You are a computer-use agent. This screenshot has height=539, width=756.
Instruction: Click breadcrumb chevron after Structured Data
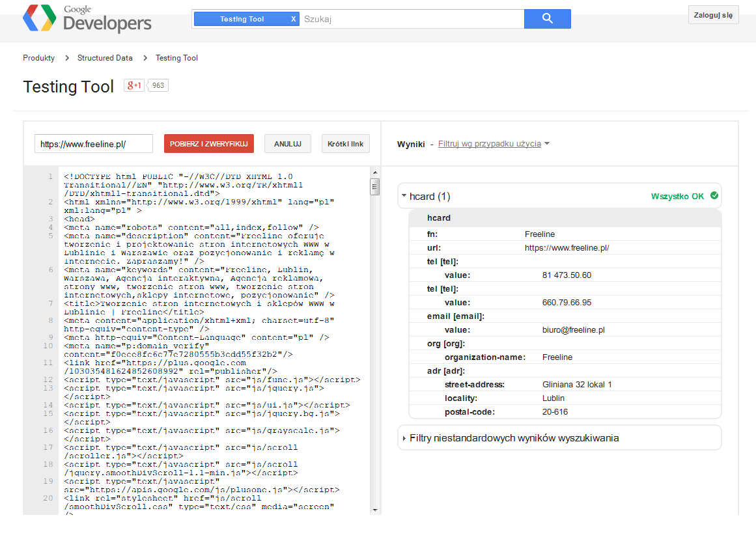[145, 58]
